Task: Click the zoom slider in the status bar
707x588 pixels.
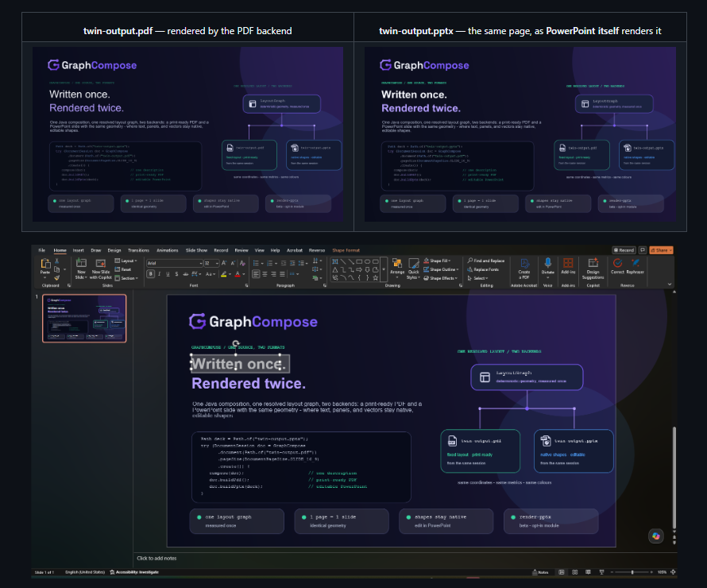Action: (632, 572)
